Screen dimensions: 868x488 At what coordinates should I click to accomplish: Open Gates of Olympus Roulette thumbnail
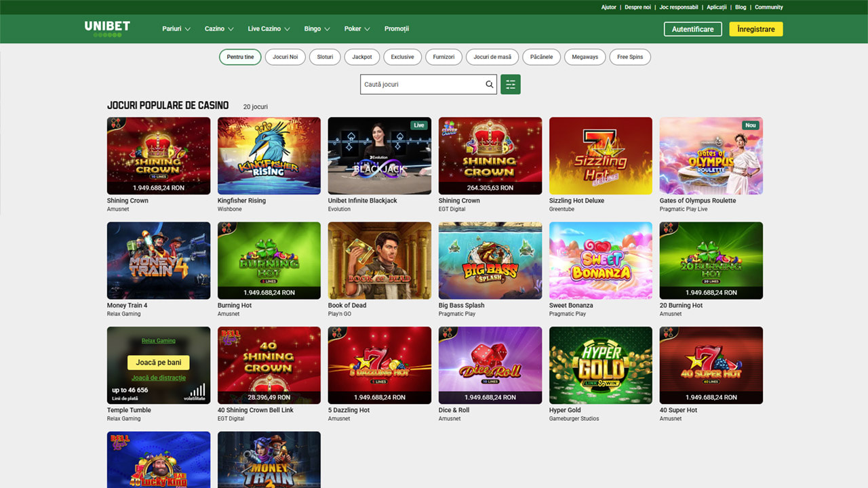click(x=711, y=156)
